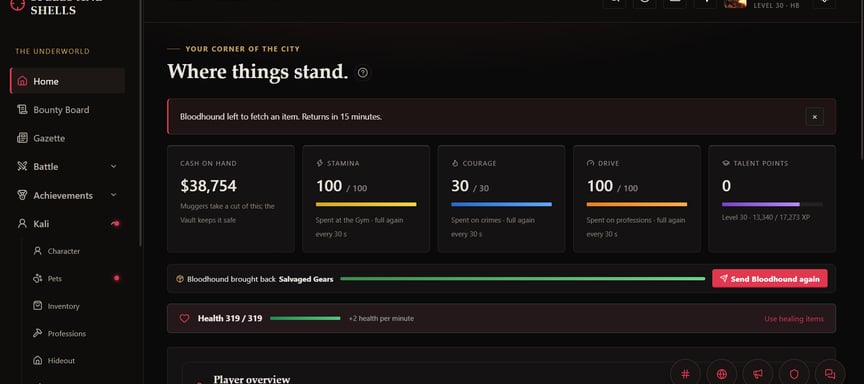Expand the Achievements submenu chevron

[x=114, y=195]
